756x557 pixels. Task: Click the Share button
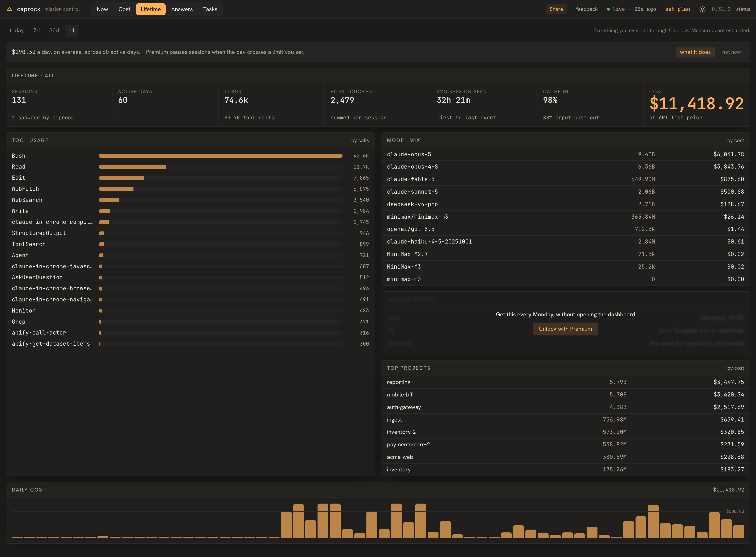(x=556, y=9)
